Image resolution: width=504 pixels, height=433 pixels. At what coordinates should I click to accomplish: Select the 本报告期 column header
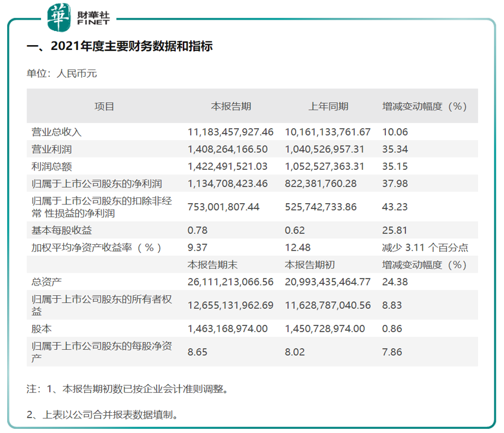(231, 106)
